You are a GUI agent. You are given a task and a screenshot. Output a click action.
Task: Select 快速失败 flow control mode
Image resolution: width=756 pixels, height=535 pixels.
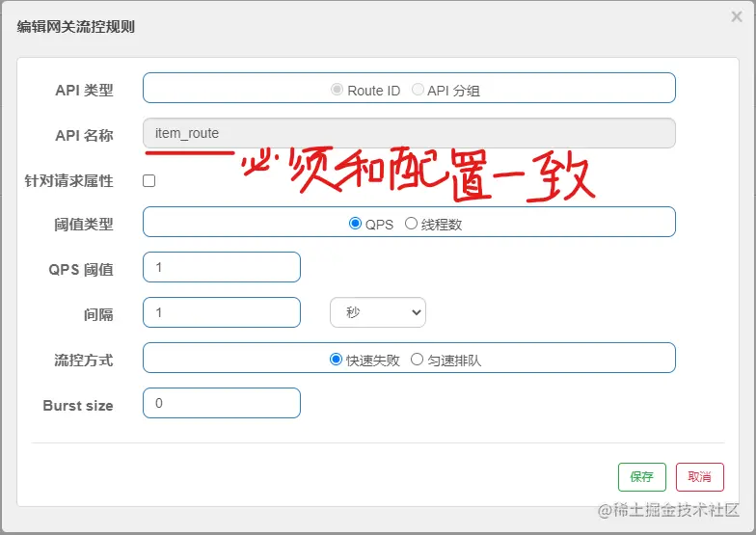(x=336, y=360)
